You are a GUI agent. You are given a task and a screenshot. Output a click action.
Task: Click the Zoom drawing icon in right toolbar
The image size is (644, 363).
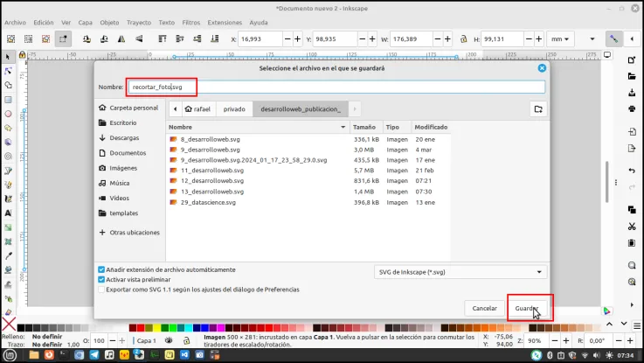pyautogui.click(x=632, y=282)
